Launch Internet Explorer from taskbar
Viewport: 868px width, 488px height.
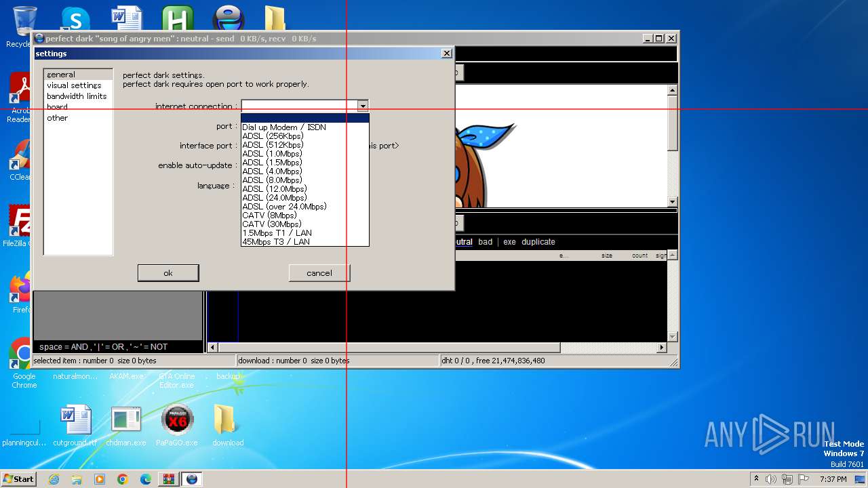point(54,479)
